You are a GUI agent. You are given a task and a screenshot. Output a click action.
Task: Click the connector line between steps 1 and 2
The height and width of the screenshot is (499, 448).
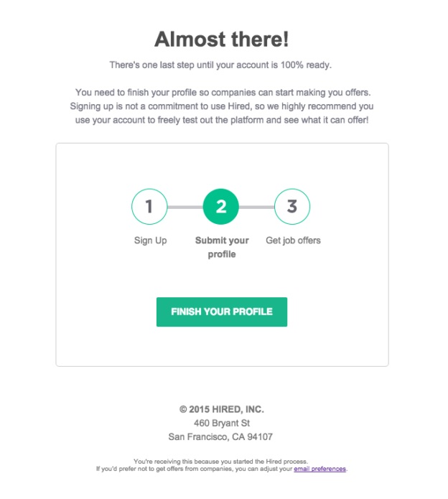tap(185, 207)
